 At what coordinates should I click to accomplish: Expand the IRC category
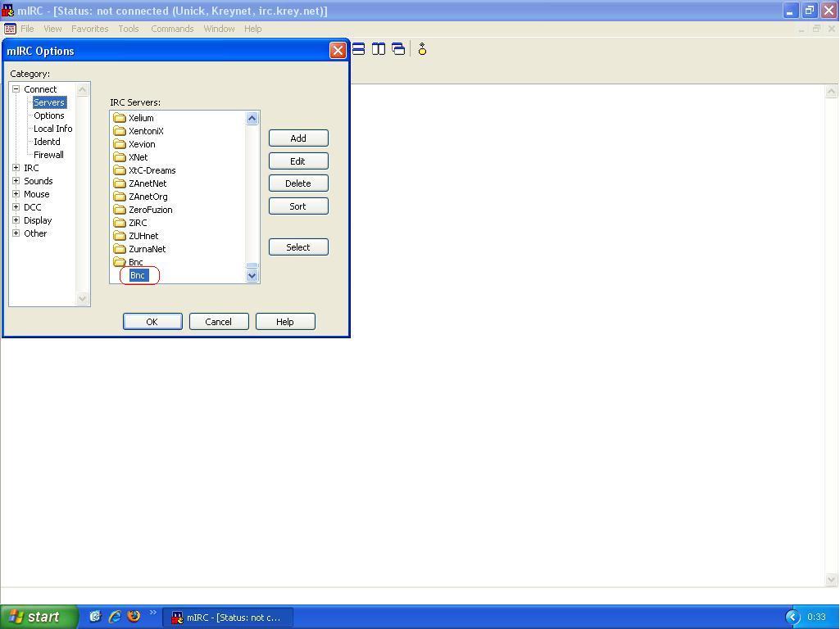16,168
